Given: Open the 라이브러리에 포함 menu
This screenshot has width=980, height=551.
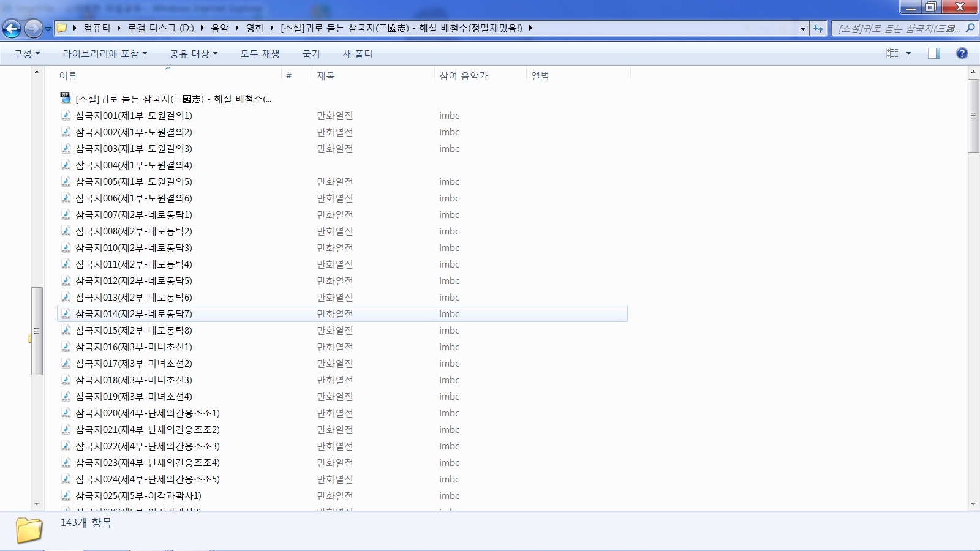Looking at the screenshot, I should pos(105,54).
